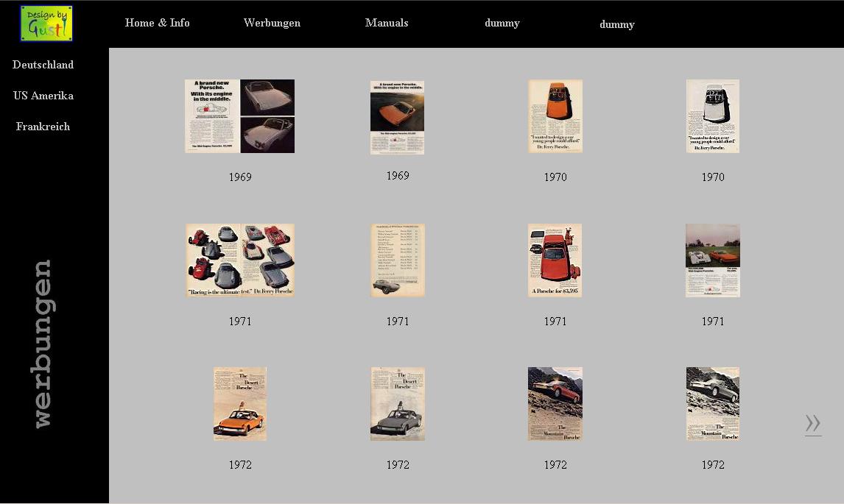Click the Design by Gusti logo
This screenshot has width=844, height=504.
click(x=46, y=24)
